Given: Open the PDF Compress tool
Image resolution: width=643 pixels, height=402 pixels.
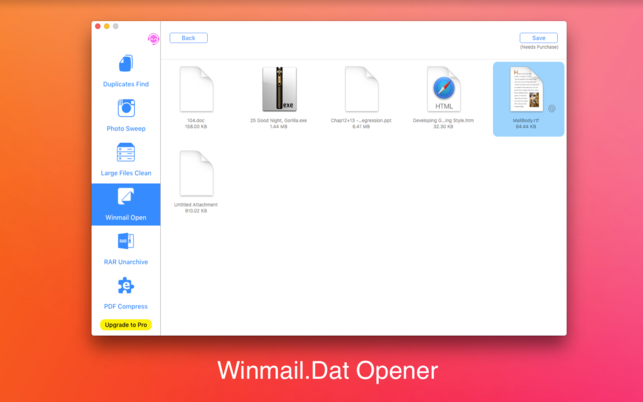Looking at the screenshot, I should coord(125,293).
